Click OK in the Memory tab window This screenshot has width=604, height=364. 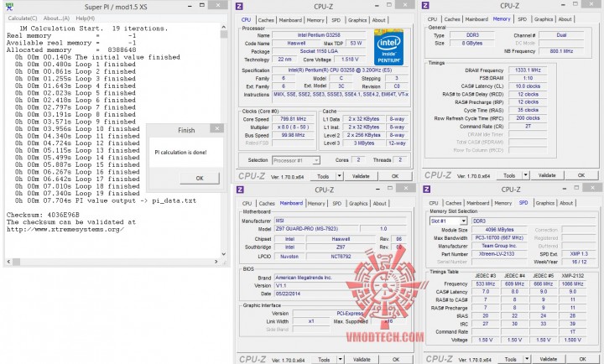581,175
